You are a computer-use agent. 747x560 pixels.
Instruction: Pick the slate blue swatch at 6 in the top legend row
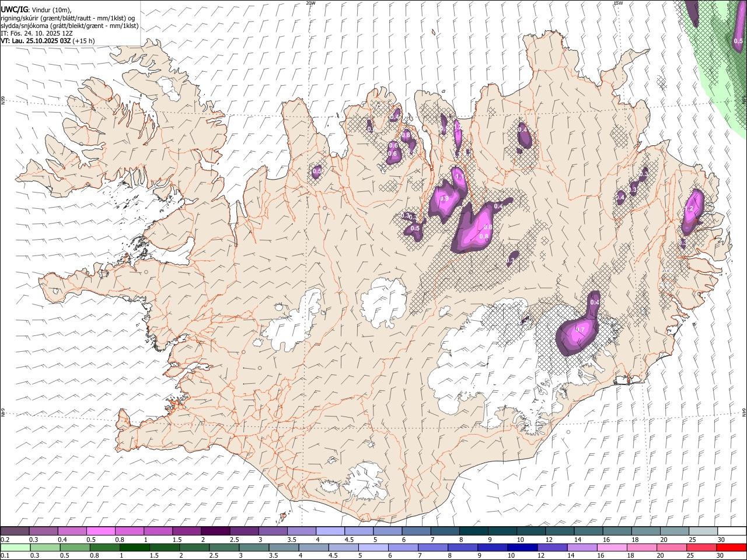(x=416, y=531)
